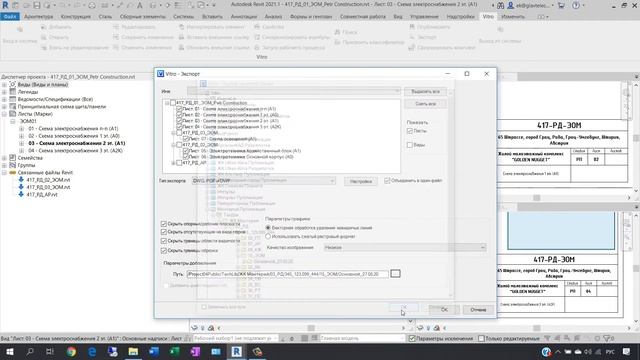Switch to the Управление ribbon tab
This screenshot has width=640, height=360.
424,17
